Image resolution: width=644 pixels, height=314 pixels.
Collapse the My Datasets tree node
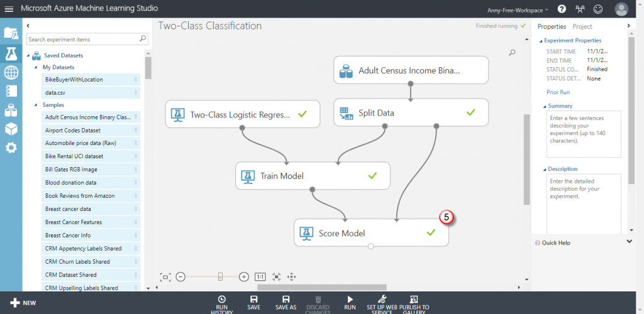click(x=36, y=67)
